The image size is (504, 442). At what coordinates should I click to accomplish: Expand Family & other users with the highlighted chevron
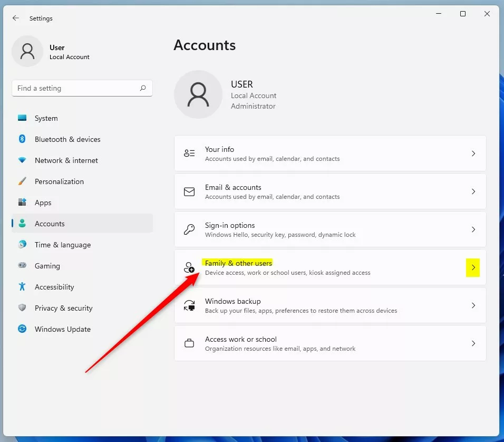coord(473,268)
